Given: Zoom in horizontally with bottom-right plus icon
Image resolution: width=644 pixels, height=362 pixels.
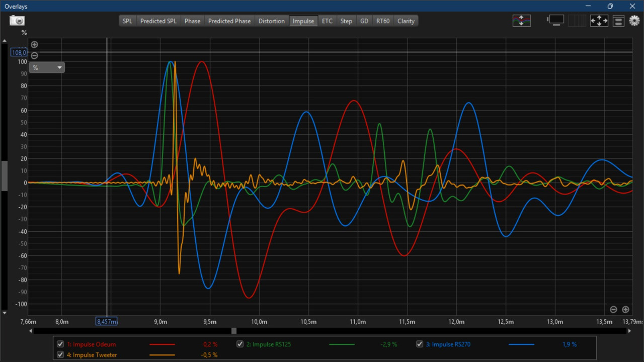Looking at the screenshot, I should tap(625, 309).
